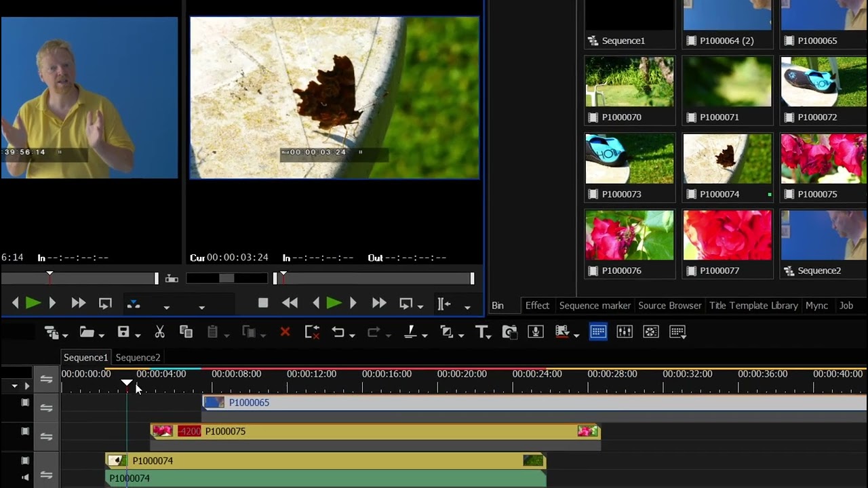Click the undo arrow icon

(x=338, y=332)
